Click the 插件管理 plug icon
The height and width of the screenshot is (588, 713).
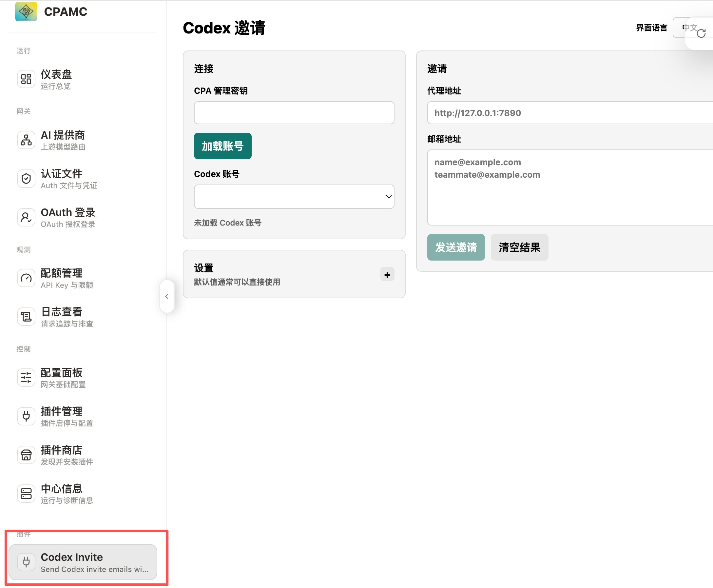26,416
